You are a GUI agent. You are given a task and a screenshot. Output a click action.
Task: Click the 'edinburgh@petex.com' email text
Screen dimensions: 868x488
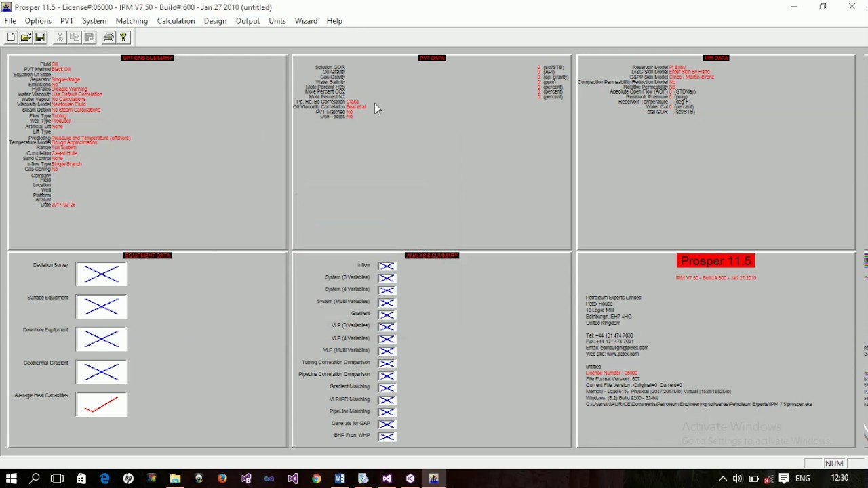pos(625,348)
